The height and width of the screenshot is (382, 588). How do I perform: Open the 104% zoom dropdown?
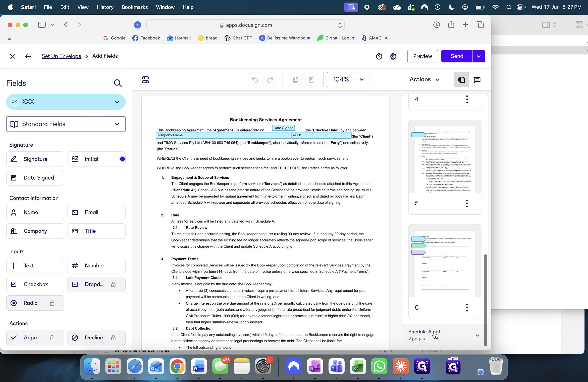pyautogui.click(x=348, y=80)
